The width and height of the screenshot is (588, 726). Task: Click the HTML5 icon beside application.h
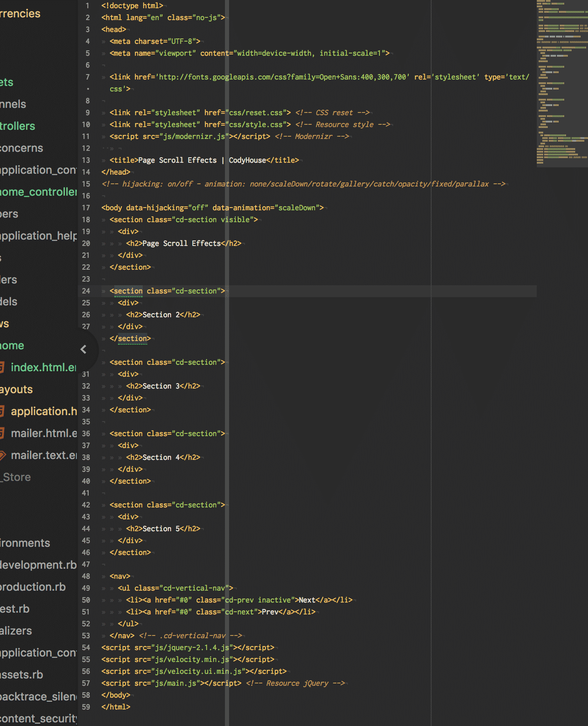point(2,411)
